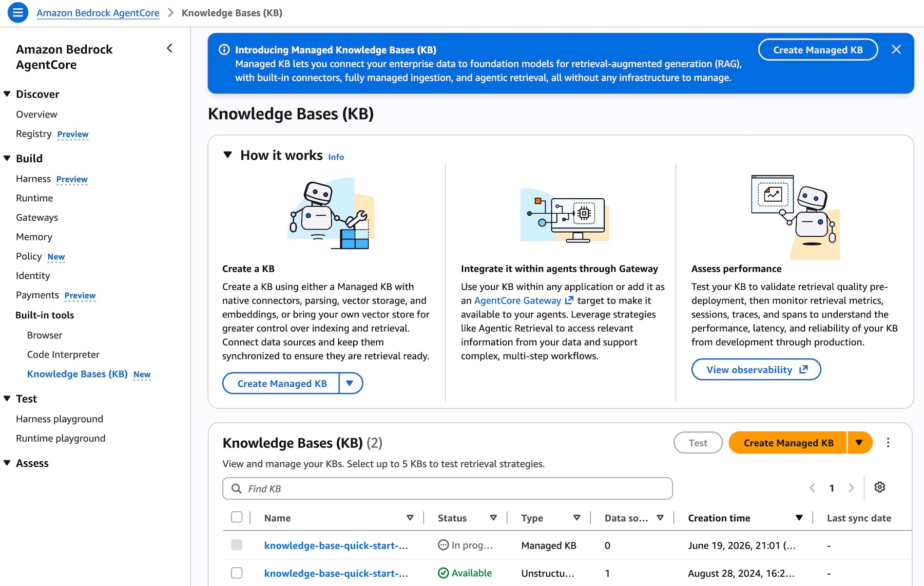Click the external link icon beside AgentCore Gateway
This screenshot has height=586, width=924.
pos(569,300)
